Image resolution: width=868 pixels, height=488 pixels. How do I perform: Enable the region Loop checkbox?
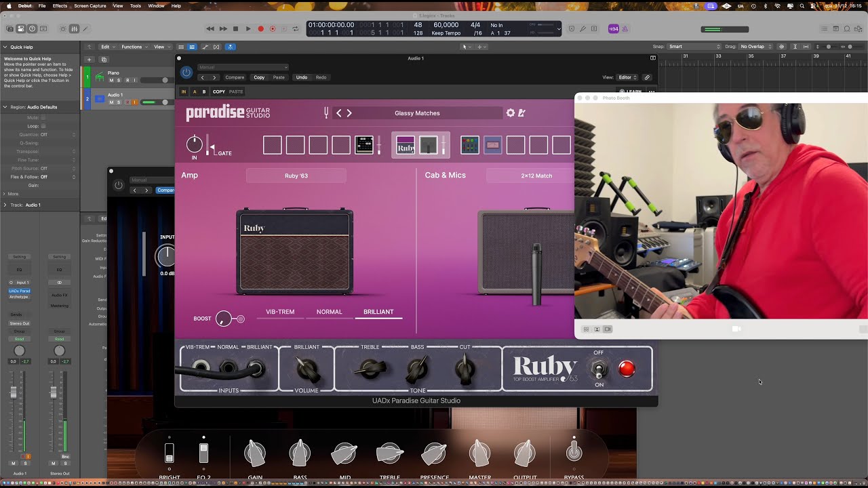(x=43, y=126)
